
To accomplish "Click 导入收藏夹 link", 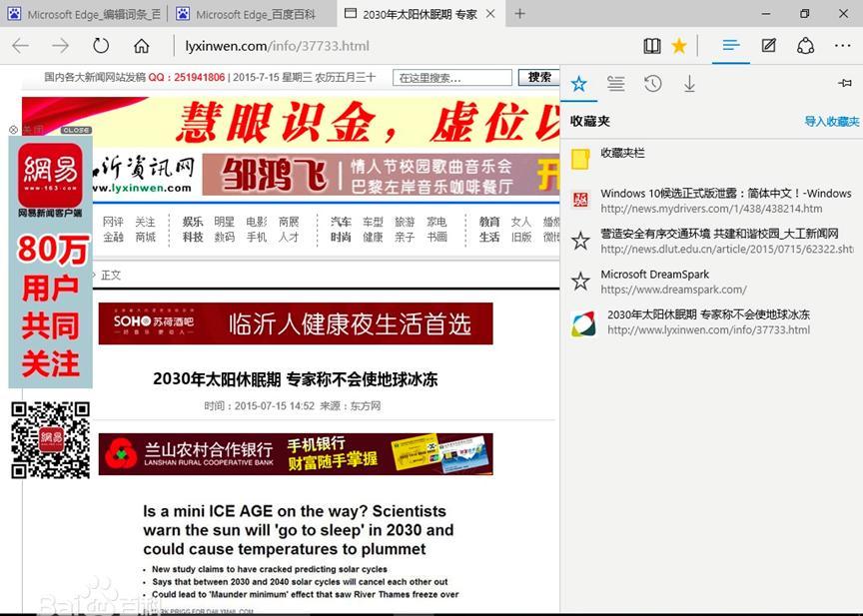I will (832, 121).
